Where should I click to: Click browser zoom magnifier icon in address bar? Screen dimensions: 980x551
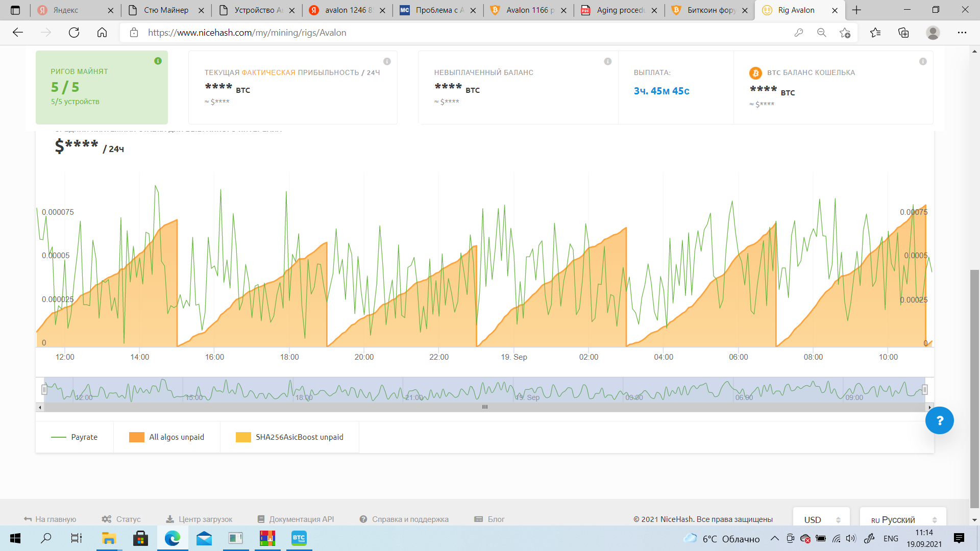coord(821,33)
